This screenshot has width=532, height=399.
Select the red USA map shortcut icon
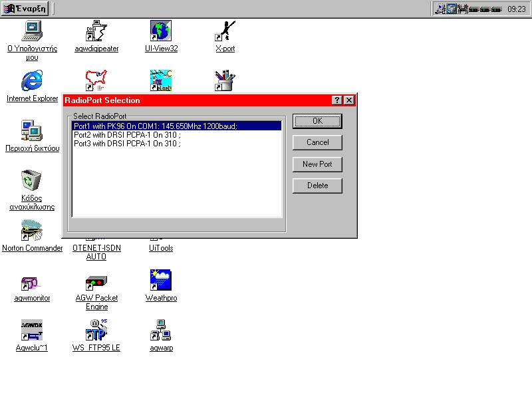pos(96,80)
